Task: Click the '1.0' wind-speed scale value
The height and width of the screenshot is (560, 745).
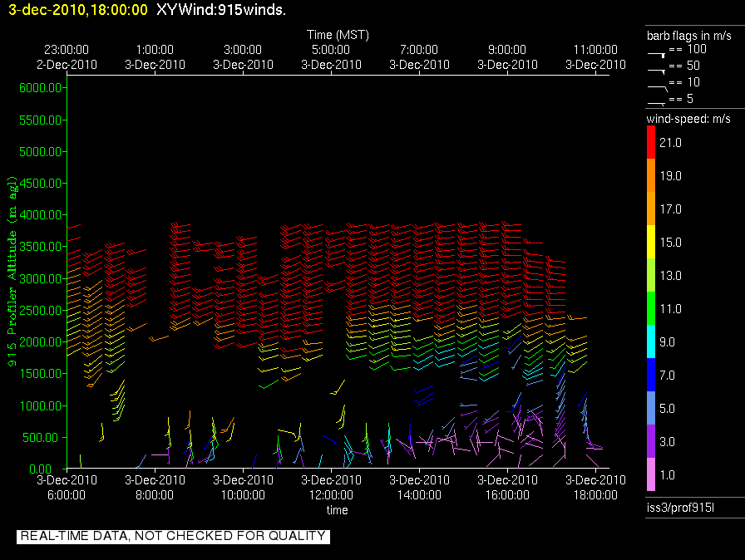Action: click(667, 475)
